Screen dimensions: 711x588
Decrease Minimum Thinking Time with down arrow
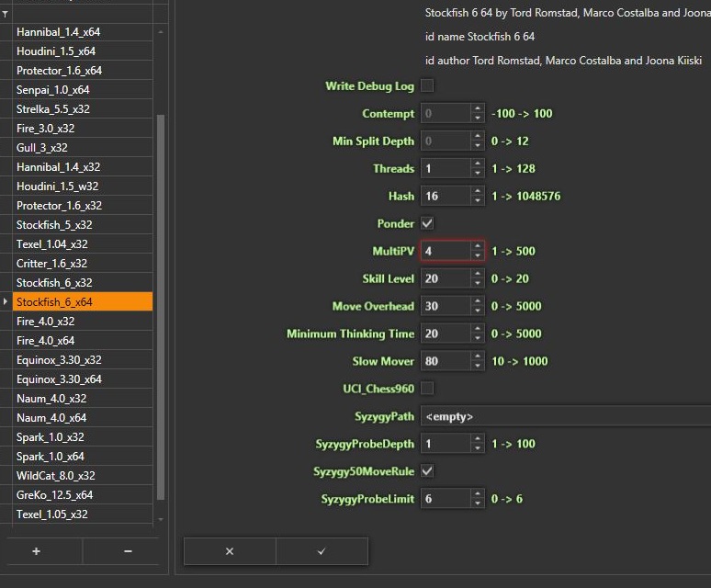tap(478, 339)
